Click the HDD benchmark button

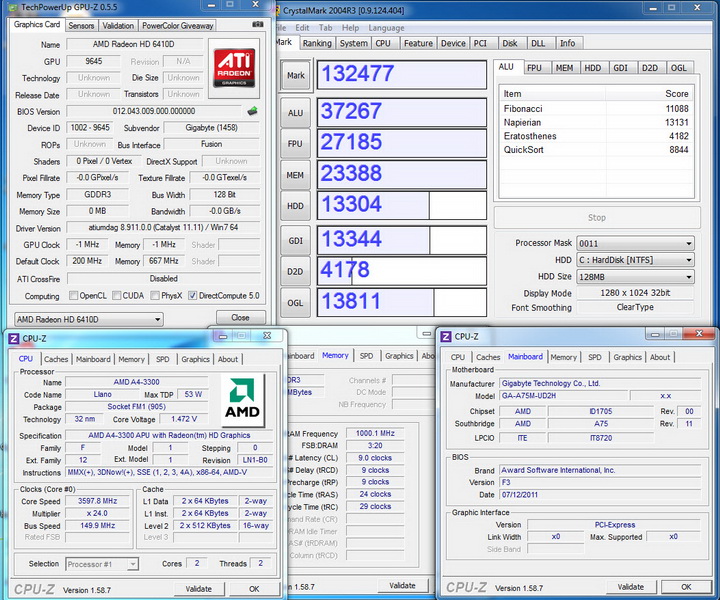point(295,206)
